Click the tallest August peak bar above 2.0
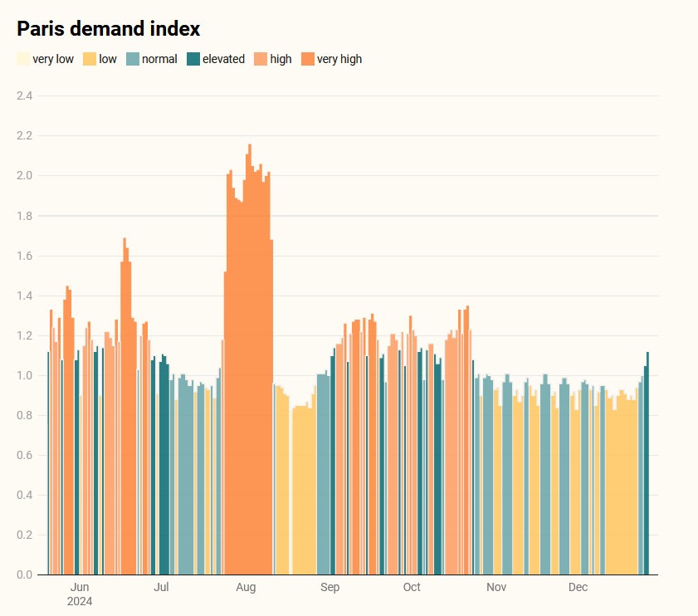698x616 pixels. click(x=250, y=359)
